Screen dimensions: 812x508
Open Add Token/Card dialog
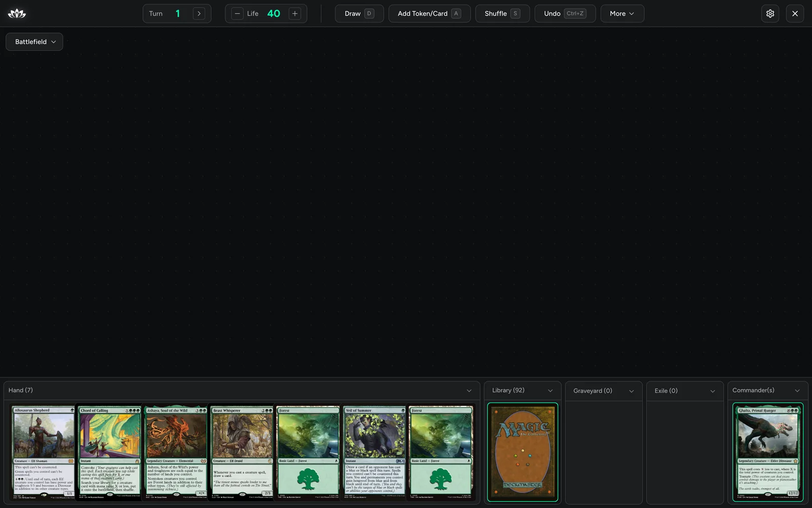[x=429, y=14]
